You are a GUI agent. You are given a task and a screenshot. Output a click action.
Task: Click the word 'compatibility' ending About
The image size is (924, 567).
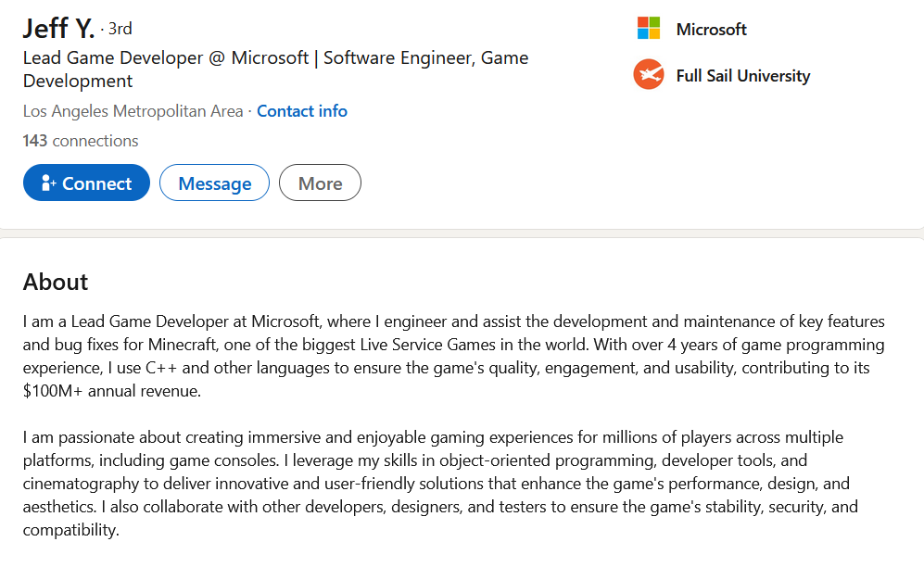[x=70, y=530]
